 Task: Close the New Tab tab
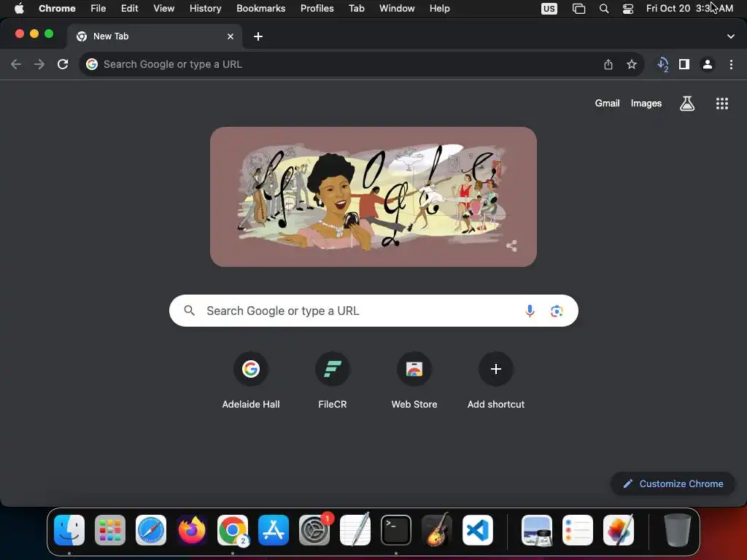[231, 36]
